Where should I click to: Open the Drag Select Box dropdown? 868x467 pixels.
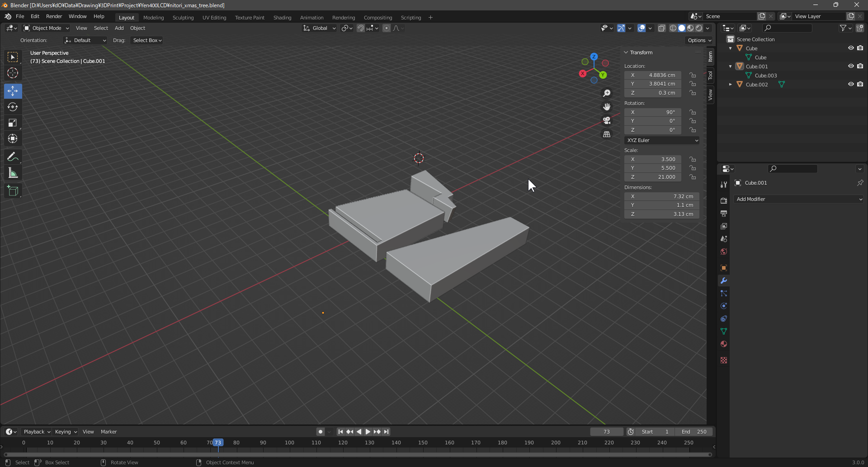(147, 40)
